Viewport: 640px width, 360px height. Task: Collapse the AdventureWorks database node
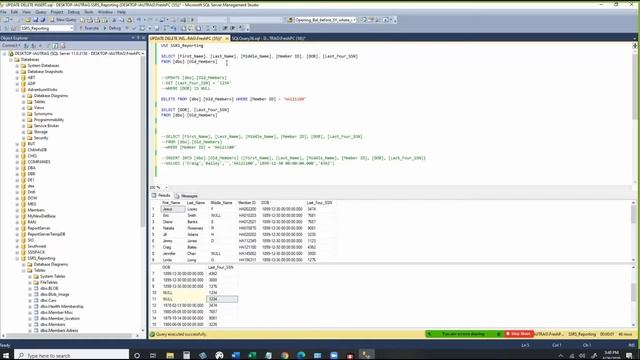tap(17, 90)
